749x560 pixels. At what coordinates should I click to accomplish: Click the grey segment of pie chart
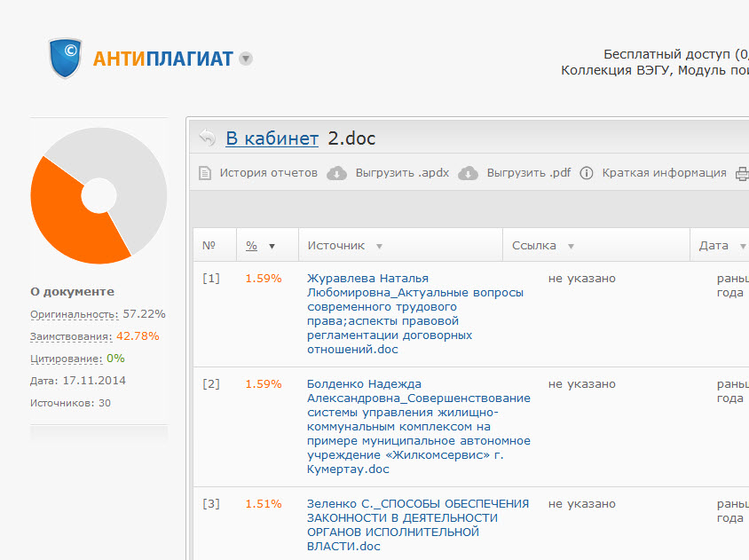(136, 177)
